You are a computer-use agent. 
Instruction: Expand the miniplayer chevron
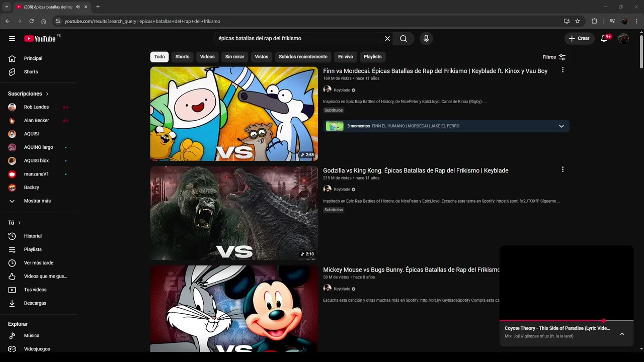coord(622,334)
